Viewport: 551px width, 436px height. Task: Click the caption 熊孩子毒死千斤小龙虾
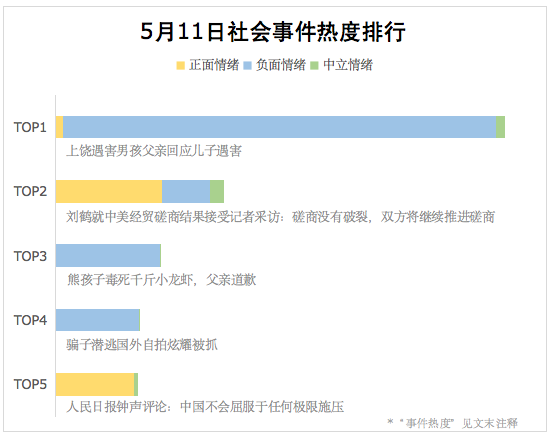(x=130, y=280)
